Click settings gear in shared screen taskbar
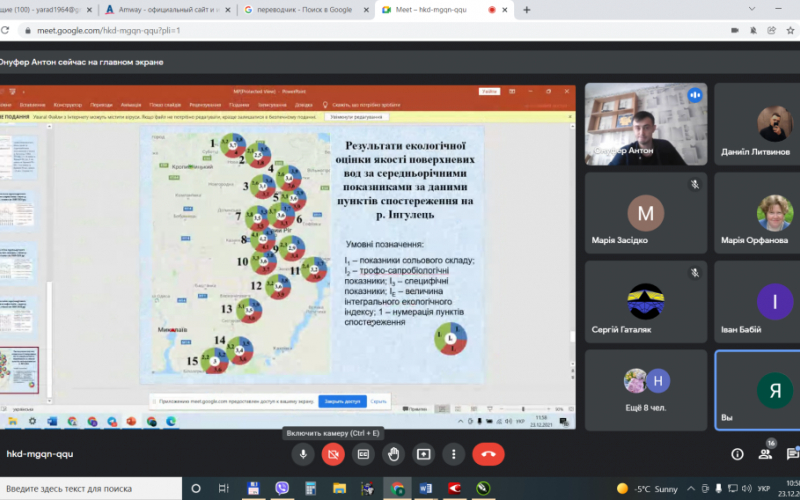This screenshot has height=500, width=800. (32, 421)
